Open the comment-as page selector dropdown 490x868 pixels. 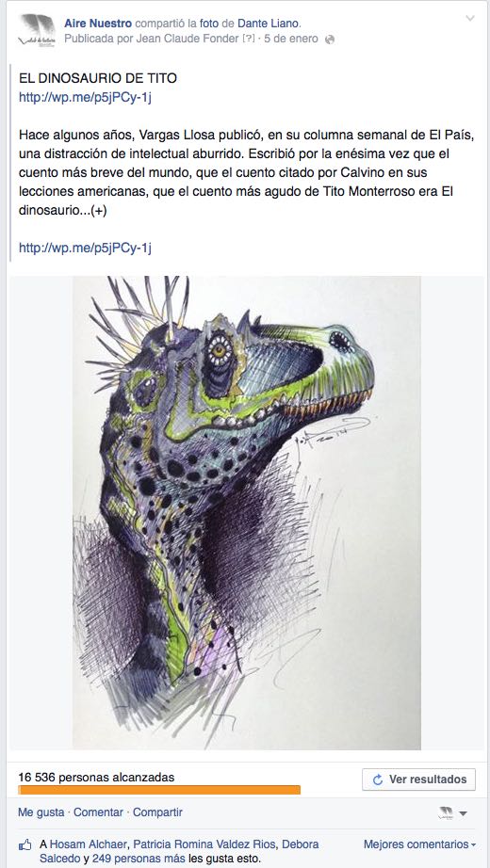[x=452, y=812]
